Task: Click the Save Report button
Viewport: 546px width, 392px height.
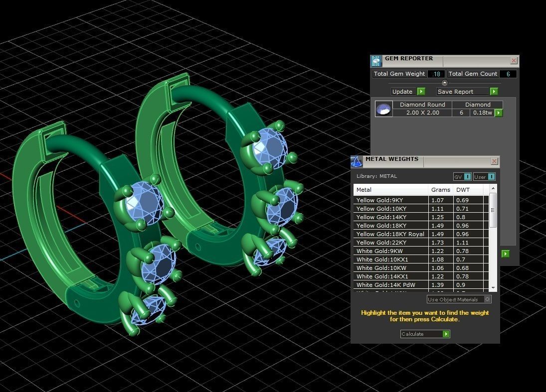Action: pos(467,92)
